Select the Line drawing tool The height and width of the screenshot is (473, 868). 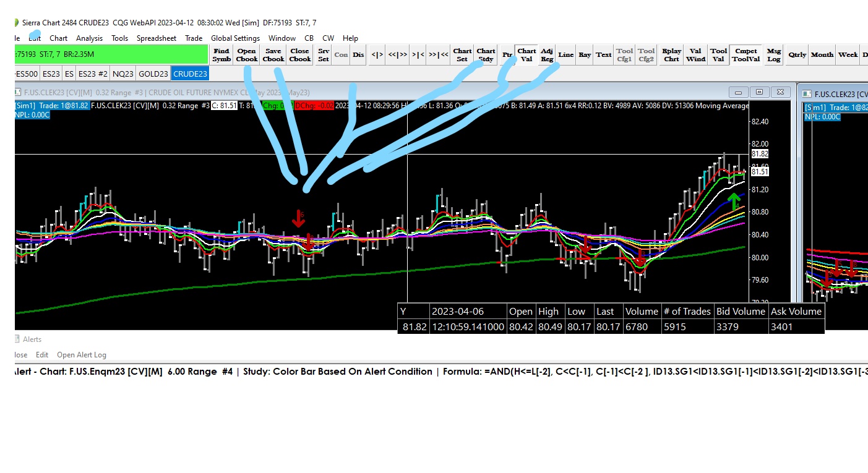pyautogui.click(x=566, y=54)
